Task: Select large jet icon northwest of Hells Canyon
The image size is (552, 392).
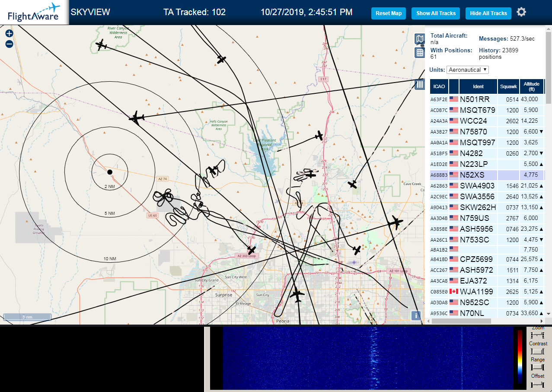Action: (137, 117)
